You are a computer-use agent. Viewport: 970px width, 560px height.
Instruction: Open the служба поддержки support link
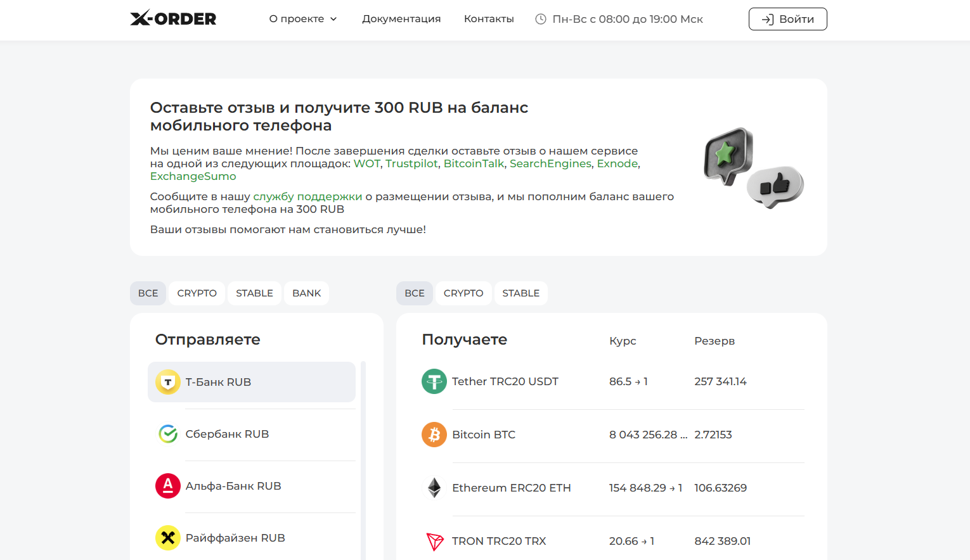[x=307, y=196]
